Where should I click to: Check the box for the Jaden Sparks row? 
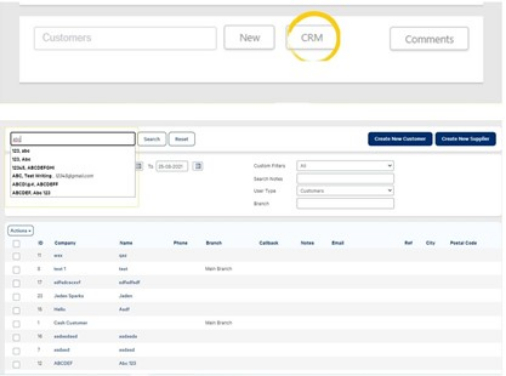[16, 297]
